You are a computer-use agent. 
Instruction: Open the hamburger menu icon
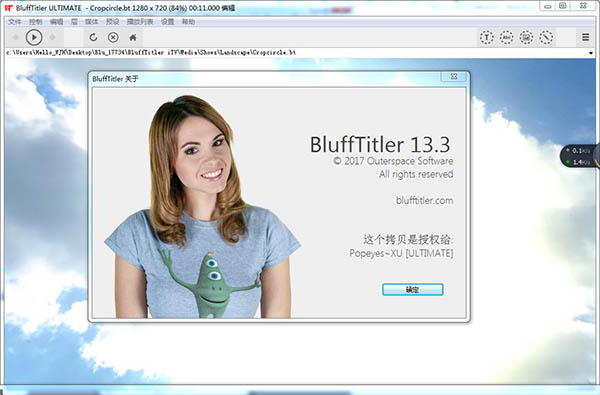[585, 37]
